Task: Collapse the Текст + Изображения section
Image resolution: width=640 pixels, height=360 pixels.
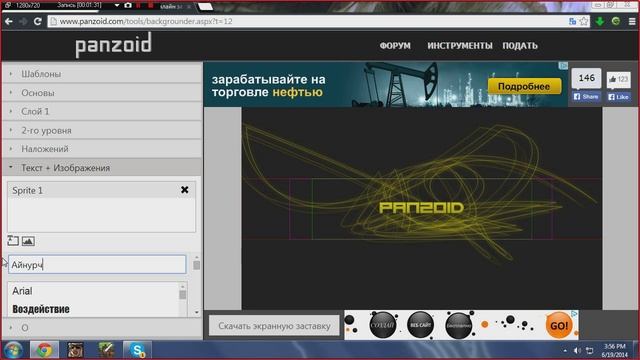Action: (x=102, y=168)
